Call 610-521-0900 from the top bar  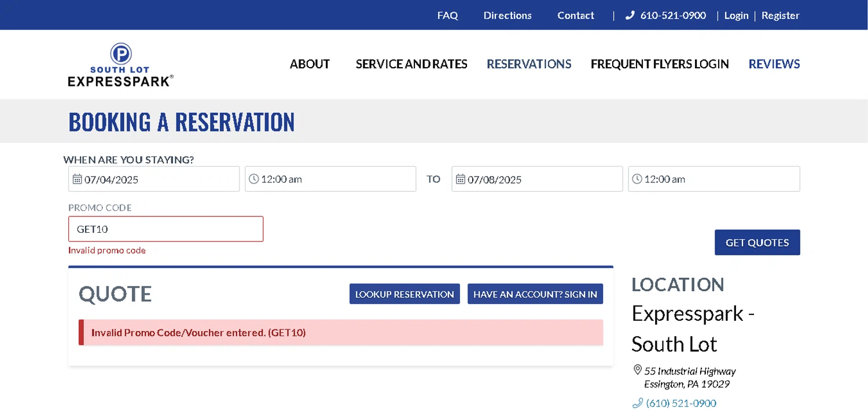click(x=673, y=16)
